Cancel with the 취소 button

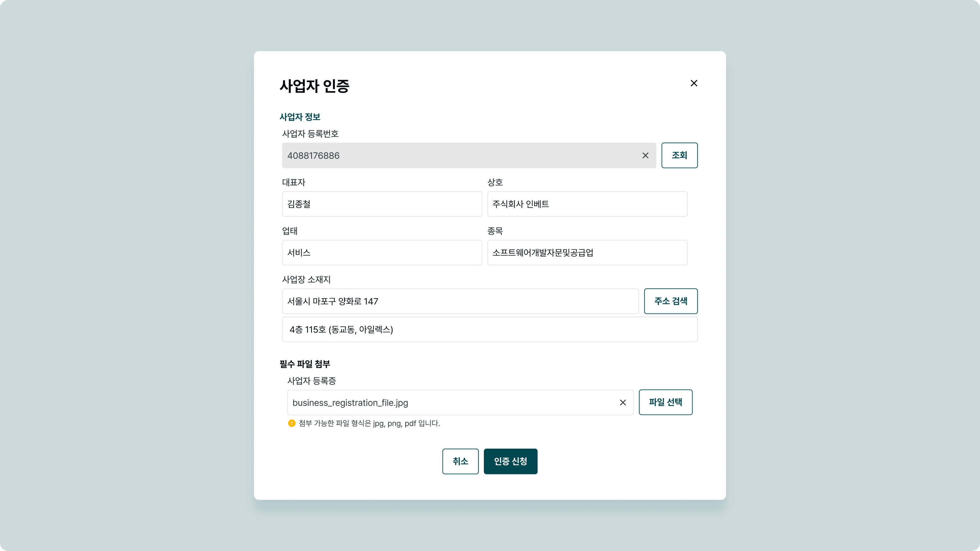460,461
